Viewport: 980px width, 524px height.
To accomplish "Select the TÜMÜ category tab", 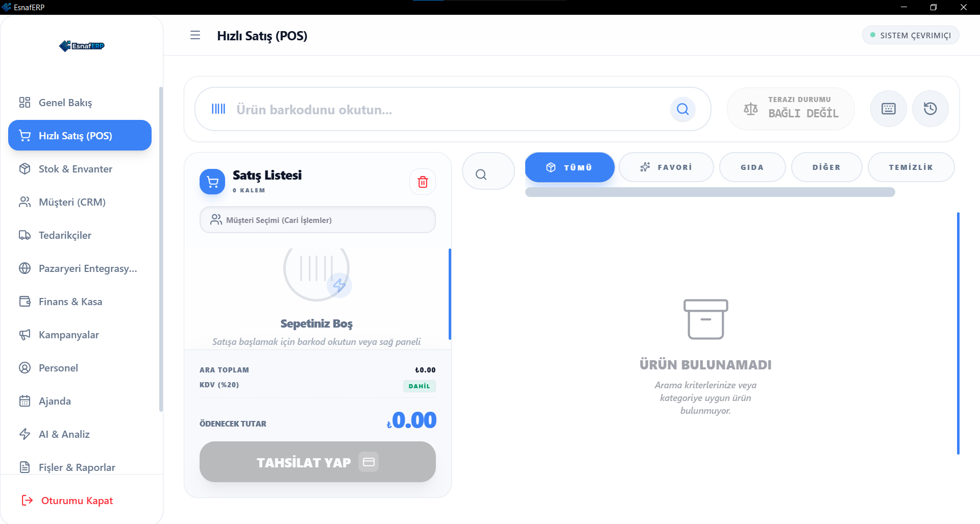I will pos(570,167).
